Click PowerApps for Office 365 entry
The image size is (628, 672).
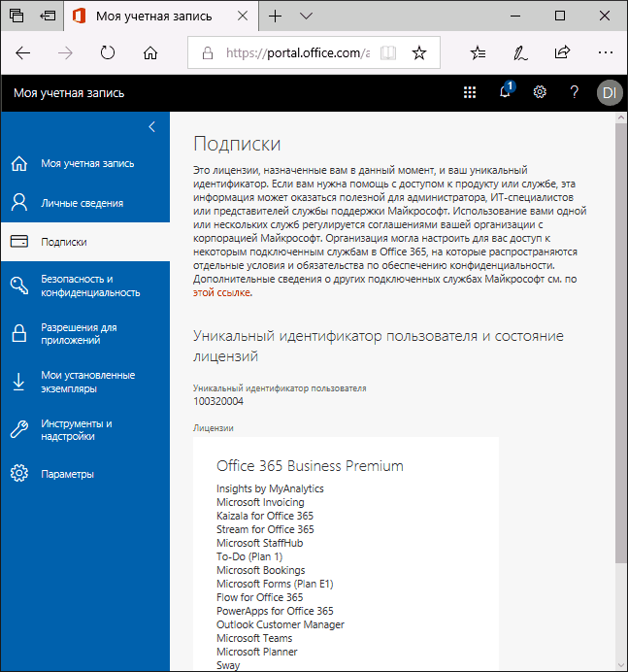[x=275, y=611]
